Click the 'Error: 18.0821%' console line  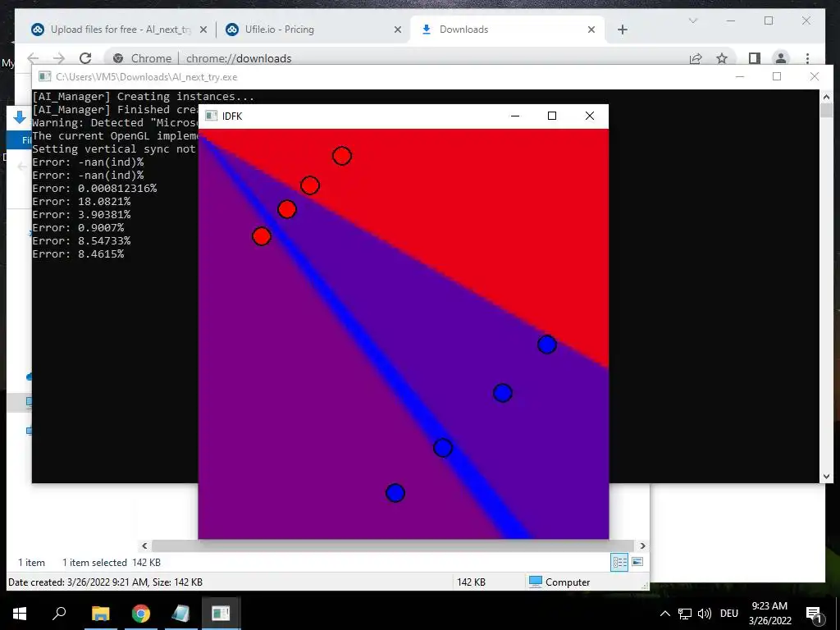pyautogui.click(x=81, y=202)
